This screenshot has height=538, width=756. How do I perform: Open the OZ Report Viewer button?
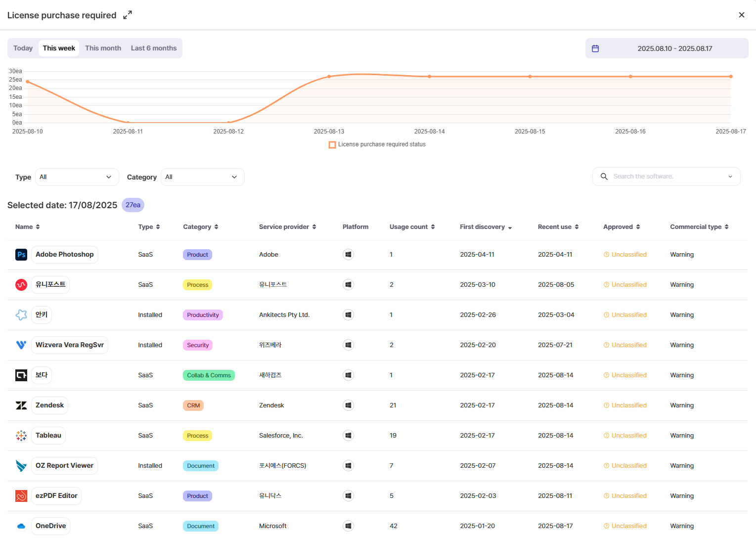(x=64, y=466)
